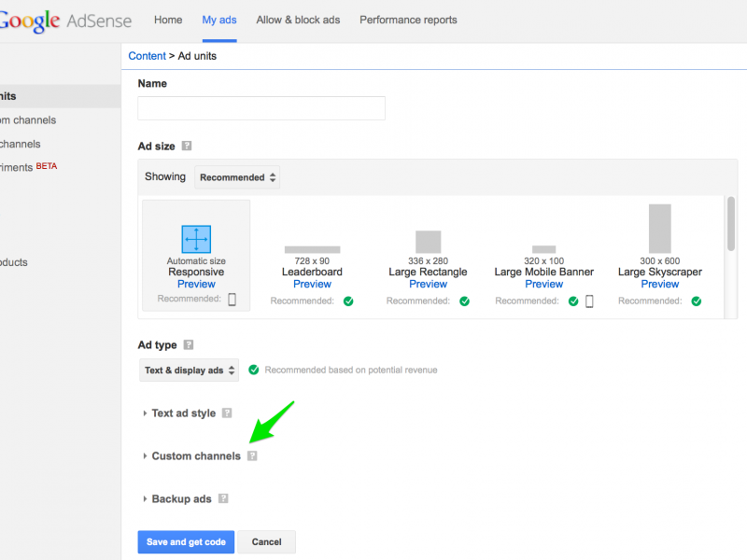
Task: Open help icon for Text ad style
Action: pyautogui.click(x=227, y=413)
